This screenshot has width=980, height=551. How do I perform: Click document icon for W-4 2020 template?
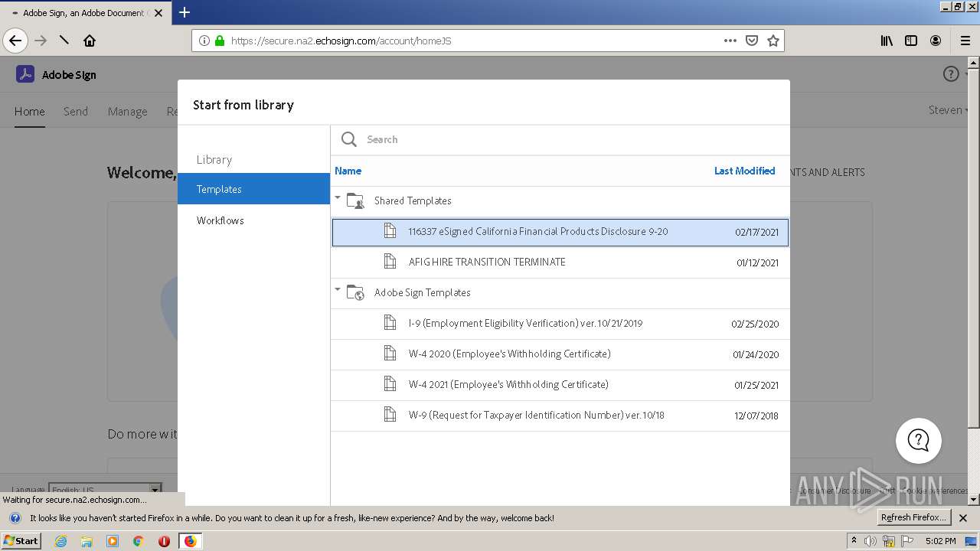coord(390,354)
